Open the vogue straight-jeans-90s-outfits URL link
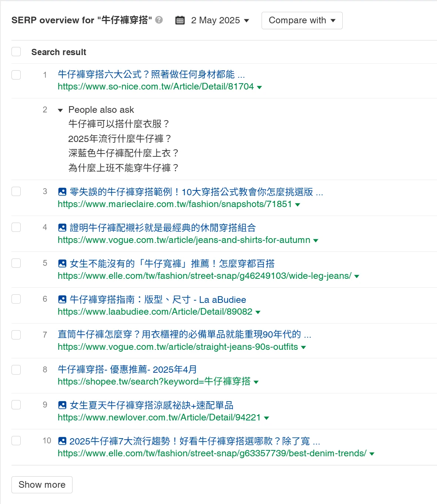The image size is (437, 504). [178, 347]
